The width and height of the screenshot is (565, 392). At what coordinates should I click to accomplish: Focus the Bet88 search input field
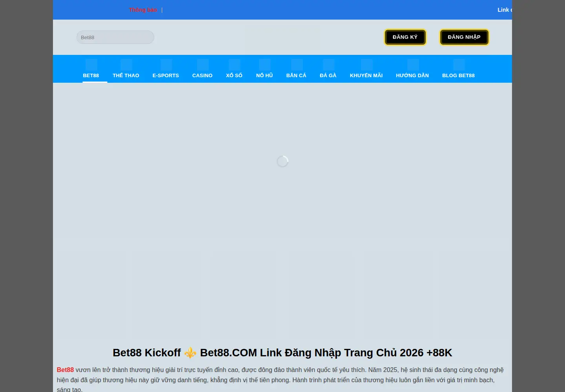(x=115, y=37)
